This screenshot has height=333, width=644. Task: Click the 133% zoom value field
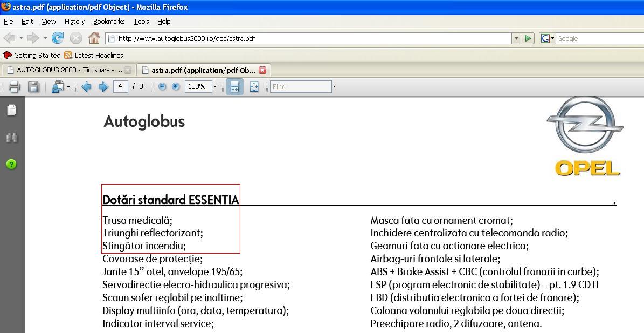[x=198, y=86]
